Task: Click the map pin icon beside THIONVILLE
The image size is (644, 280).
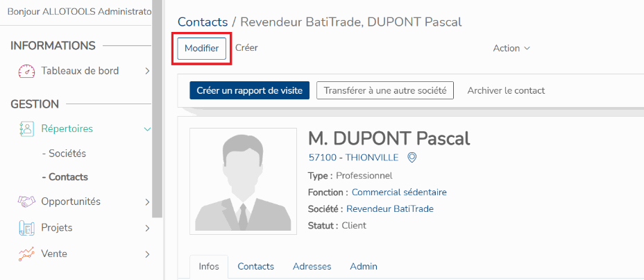Action: [412, 158]
